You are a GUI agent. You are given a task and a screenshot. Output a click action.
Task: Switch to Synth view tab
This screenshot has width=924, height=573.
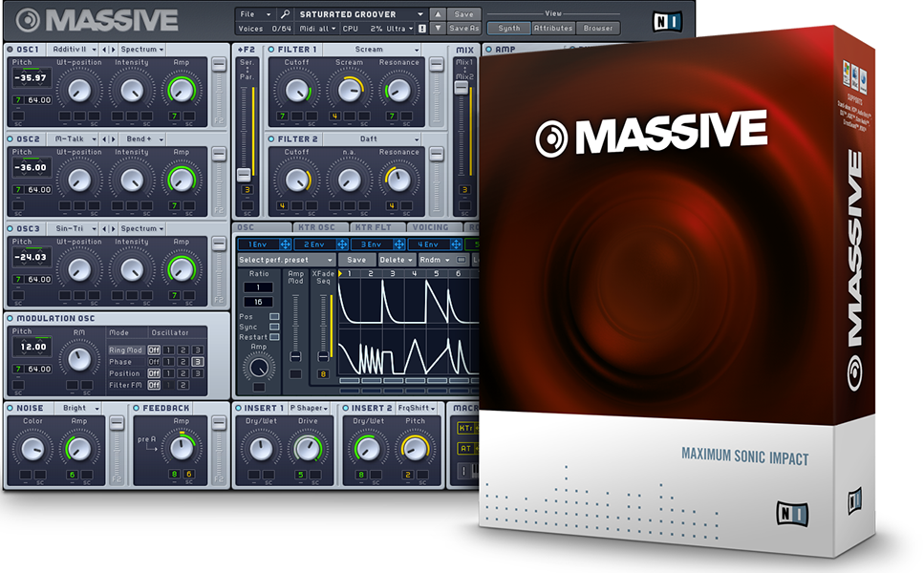point(509,28)
